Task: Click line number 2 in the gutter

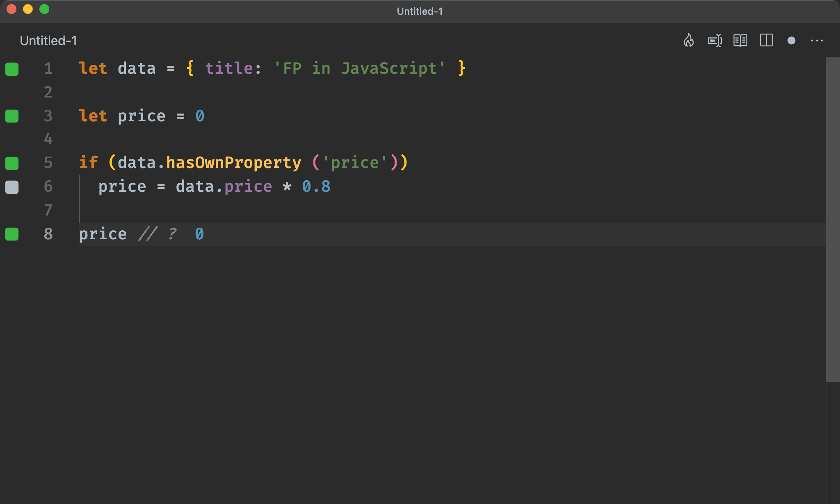Action: (x=48, y=92)
